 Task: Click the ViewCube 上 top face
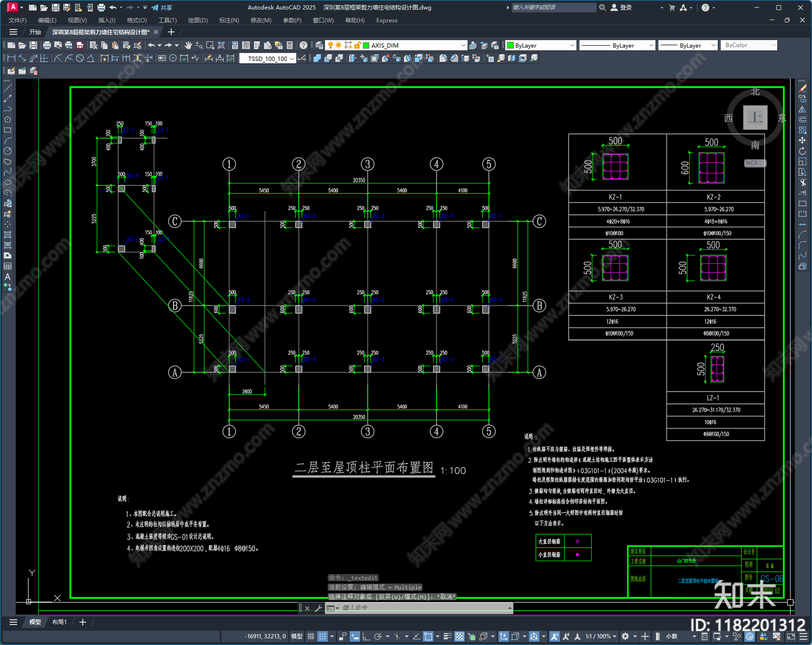click(755, 118)
